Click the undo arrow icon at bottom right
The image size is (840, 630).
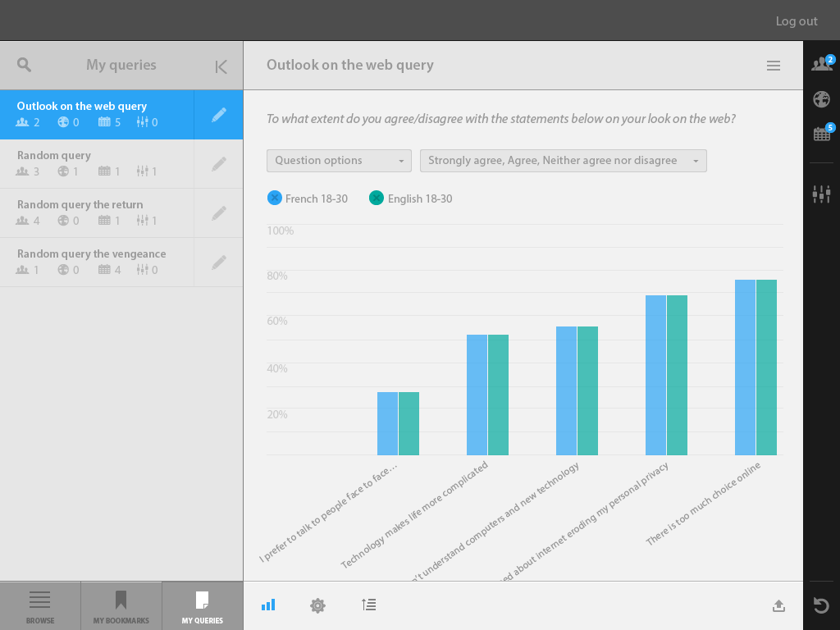pos(821,605)
